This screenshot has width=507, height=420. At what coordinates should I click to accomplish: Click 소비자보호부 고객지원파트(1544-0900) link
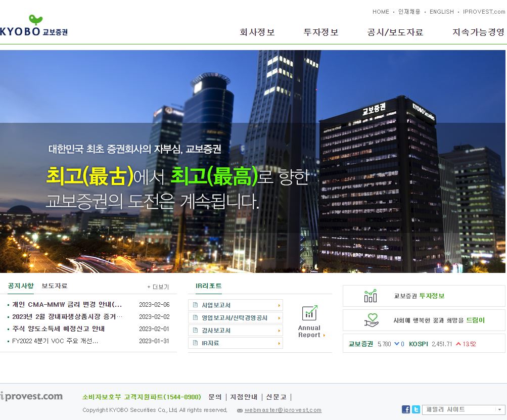pos(142,397)
